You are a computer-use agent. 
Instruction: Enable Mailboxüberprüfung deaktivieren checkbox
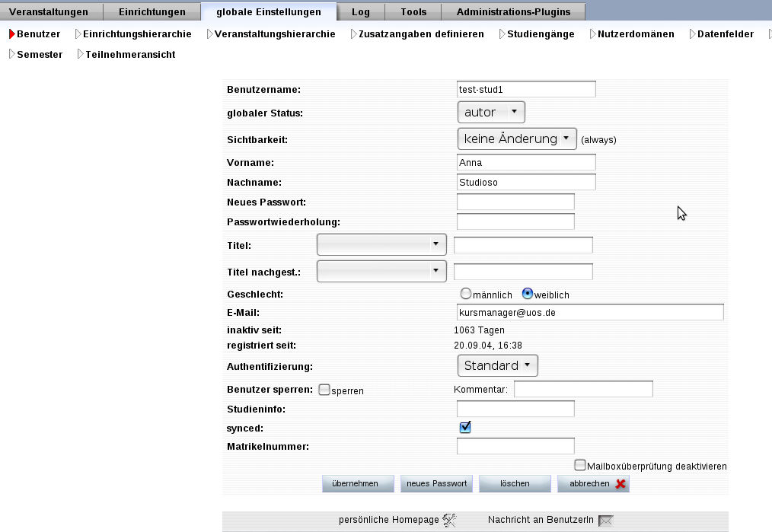click(580, 465)
